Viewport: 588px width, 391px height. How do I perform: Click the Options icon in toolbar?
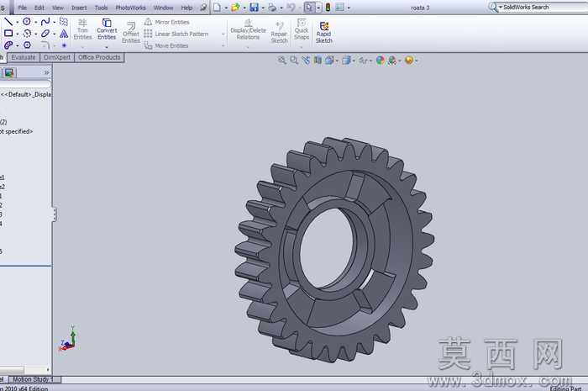point(339,7)
